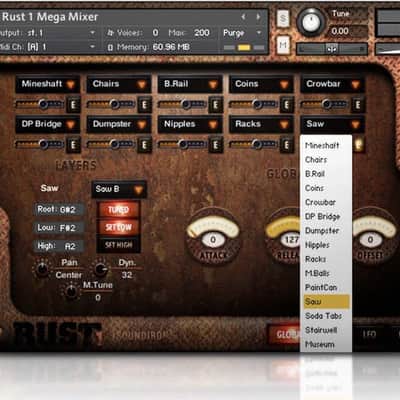Choose Stairwell from the open list
Image resolution: width=400 pixels, height=400 pixels.
tap(326, 330)
